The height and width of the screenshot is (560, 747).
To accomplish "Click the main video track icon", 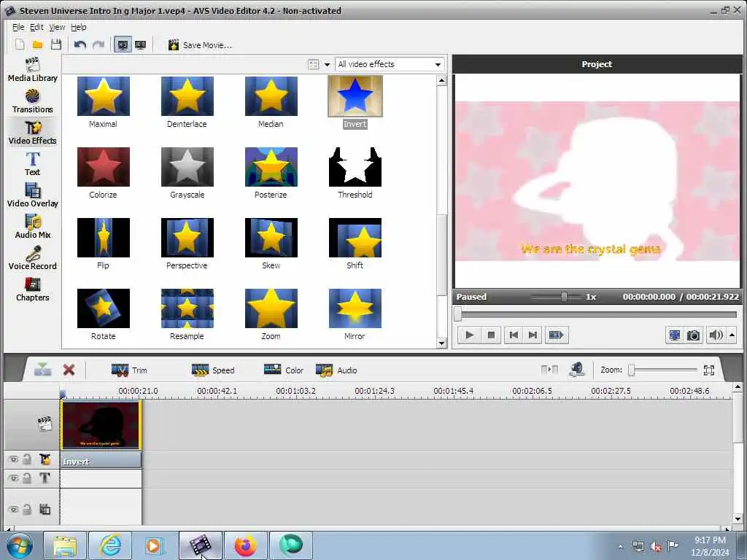I will [x=44, y=424].
